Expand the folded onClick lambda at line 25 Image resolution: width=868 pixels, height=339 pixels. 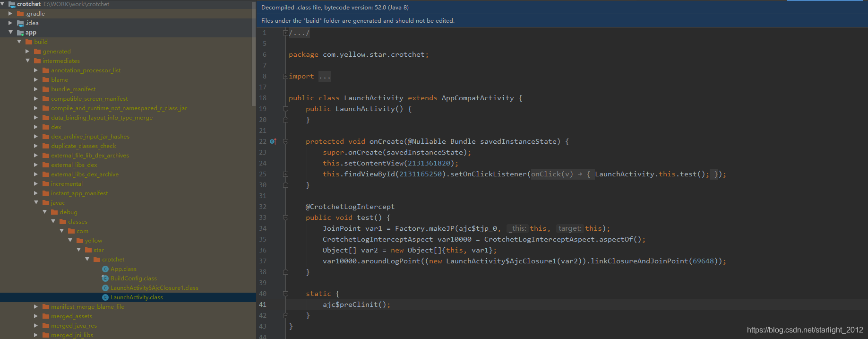point(285,174)
